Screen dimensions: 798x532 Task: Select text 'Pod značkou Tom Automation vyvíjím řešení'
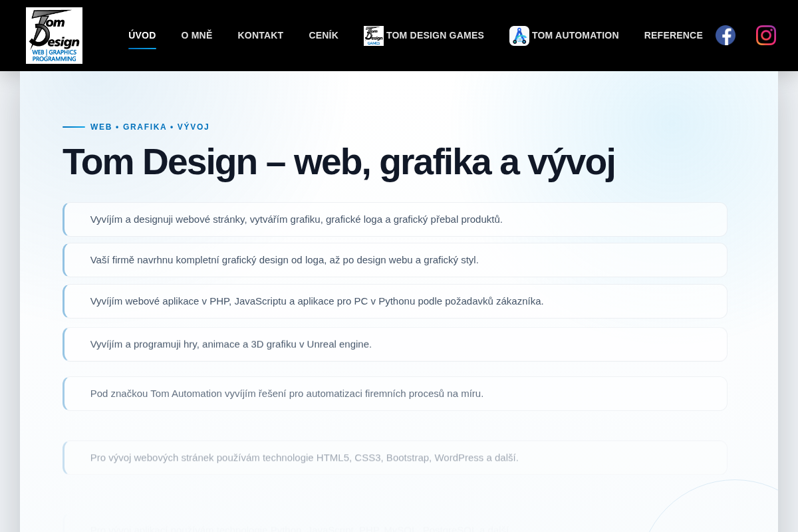[x=188, y=394]
